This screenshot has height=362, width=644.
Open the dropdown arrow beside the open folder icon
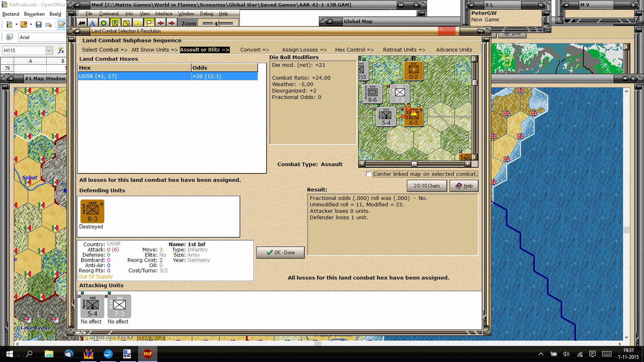pos(31,25)
